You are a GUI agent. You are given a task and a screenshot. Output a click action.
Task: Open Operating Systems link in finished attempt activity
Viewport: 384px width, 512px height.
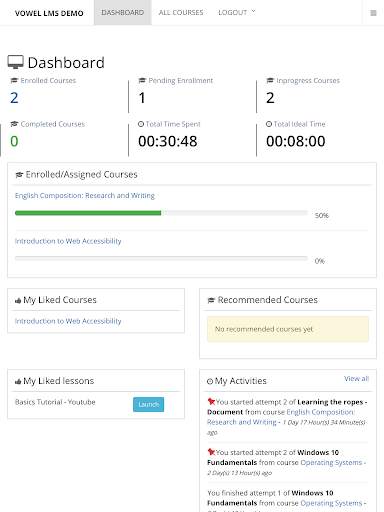pos(331,503)
